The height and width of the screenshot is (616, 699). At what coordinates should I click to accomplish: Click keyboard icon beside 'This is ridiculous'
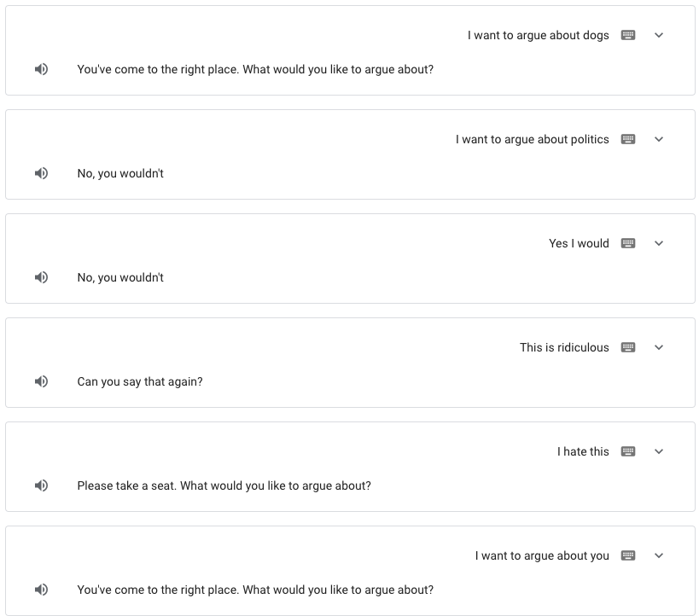[x=628, y=347]
